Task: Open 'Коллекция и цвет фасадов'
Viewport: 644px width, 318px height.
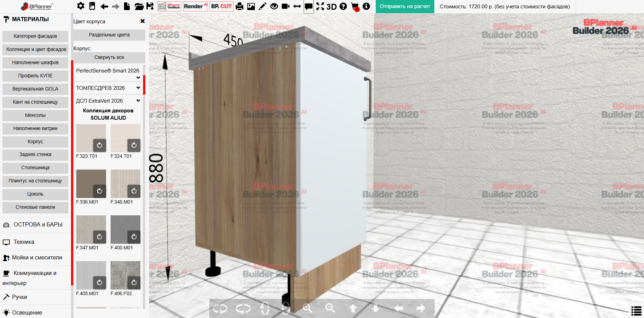Action: click(x=35, y=49)
